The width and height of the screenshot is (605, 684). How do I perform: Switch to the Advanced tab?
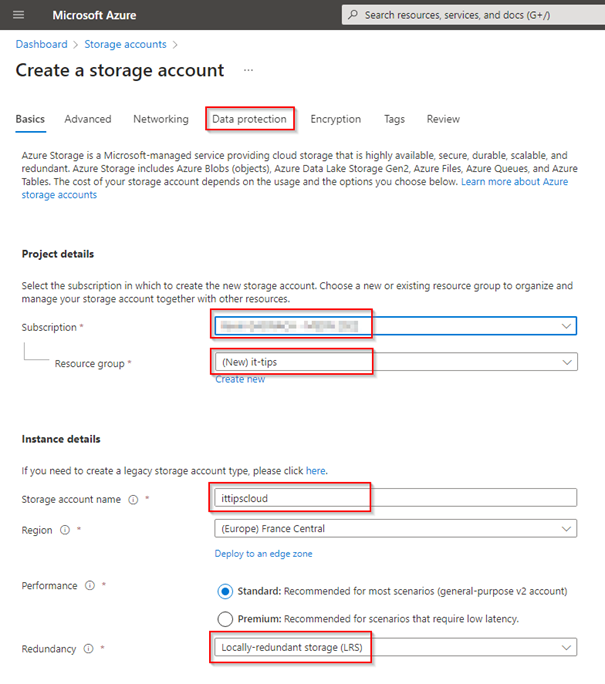tap(88, 119)
